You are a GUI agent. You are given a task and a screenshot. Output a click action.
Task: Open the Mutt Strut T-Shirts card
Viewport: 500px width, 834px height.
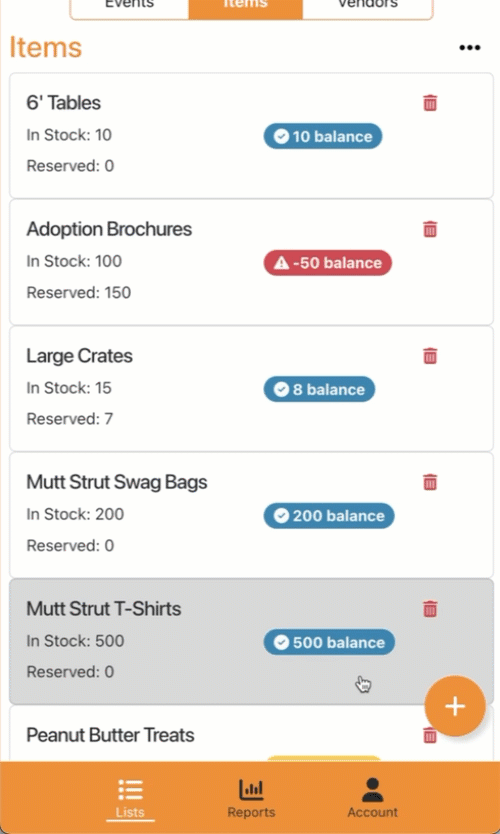251,642
